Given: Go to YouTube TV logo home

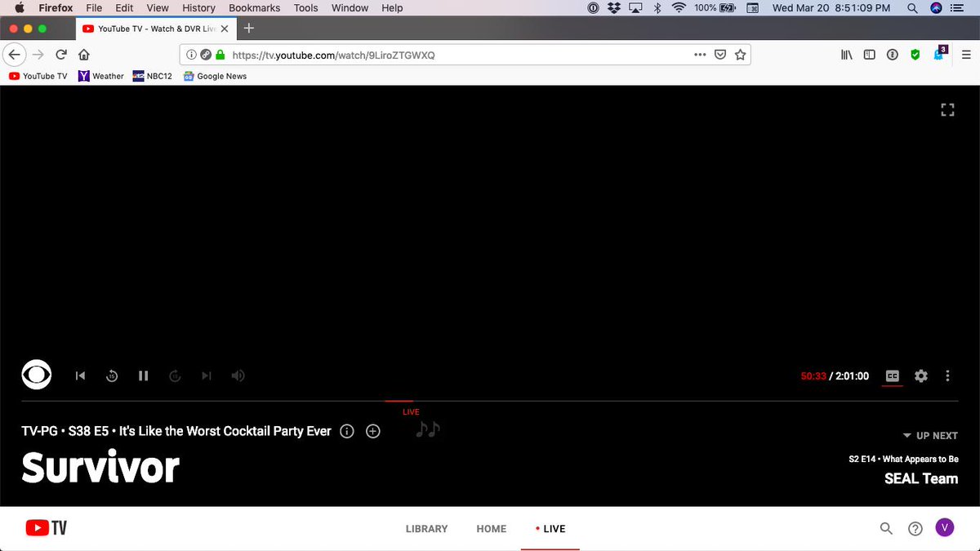Looking at the screenshot, I should click(46, 528).
